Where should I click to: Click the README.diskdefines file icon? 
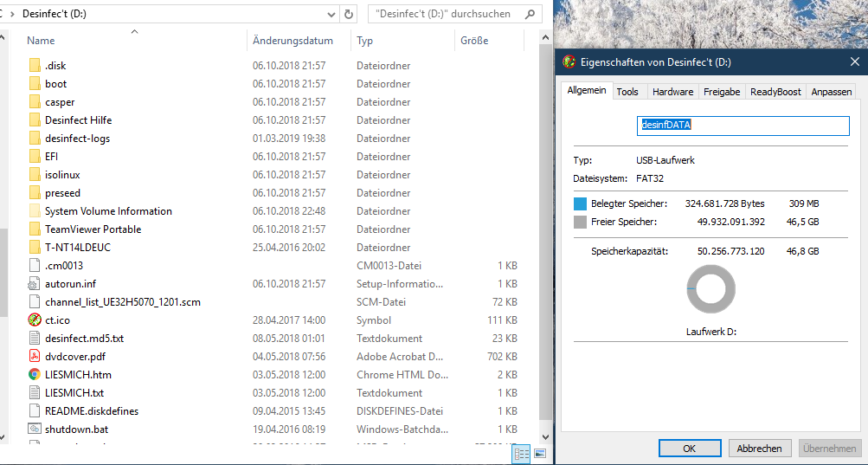point(35,411)
